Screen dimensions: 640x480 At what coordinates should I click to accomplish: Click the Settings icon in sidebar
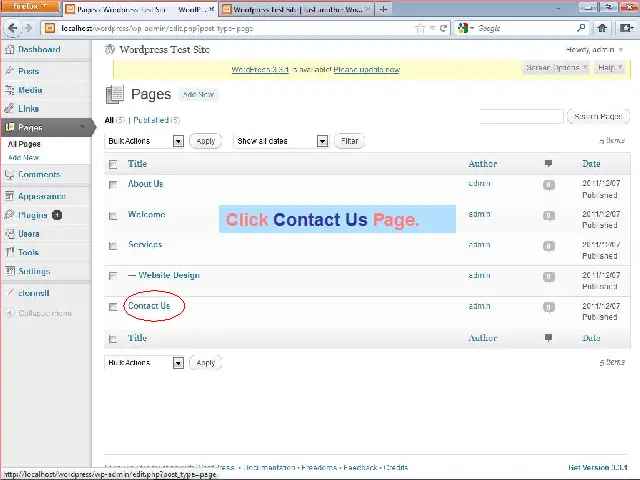coord(9,271)
